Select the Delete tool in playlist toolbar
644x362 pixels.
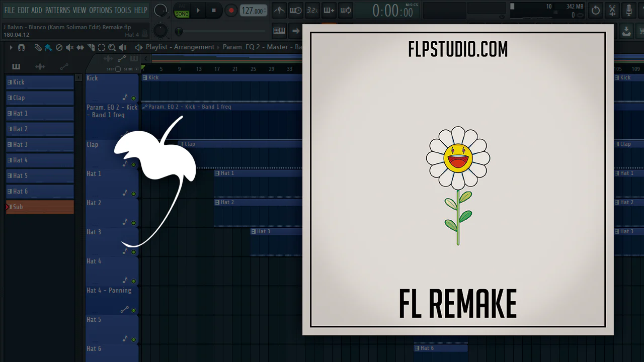coord(59,47)
